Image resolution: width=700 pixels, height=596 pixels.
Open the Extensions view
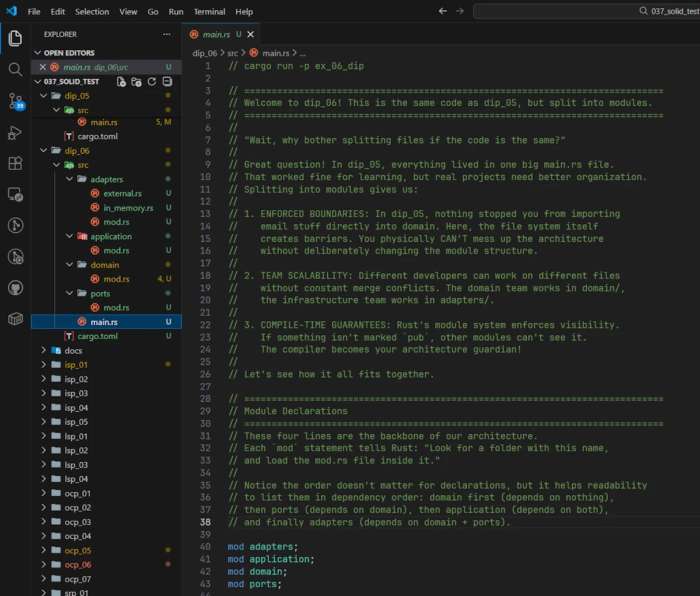coord(15,163)
